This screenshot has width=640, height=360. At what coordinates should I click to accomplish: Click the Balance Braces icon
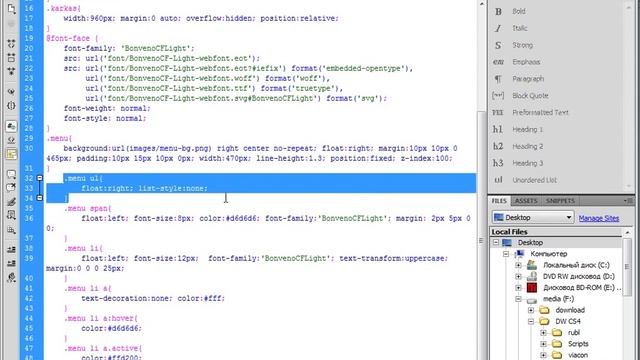11,106
